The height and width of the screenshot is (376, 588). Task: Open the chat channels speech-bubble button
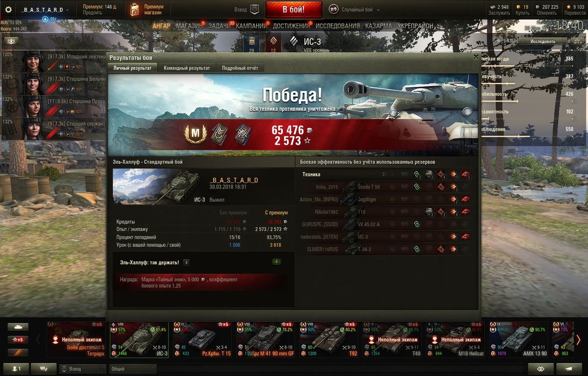coord(44,369)
